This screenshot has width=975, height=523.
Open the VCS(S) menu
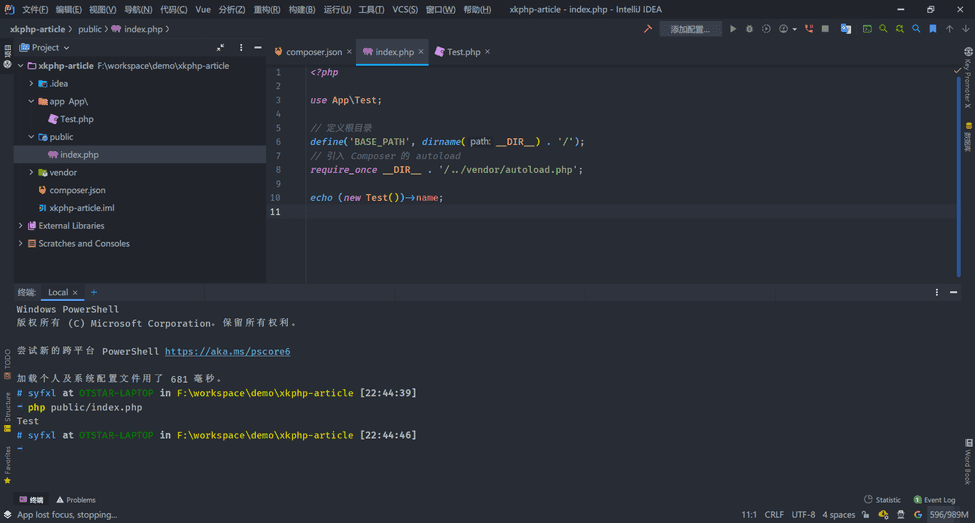click(405, 9)
